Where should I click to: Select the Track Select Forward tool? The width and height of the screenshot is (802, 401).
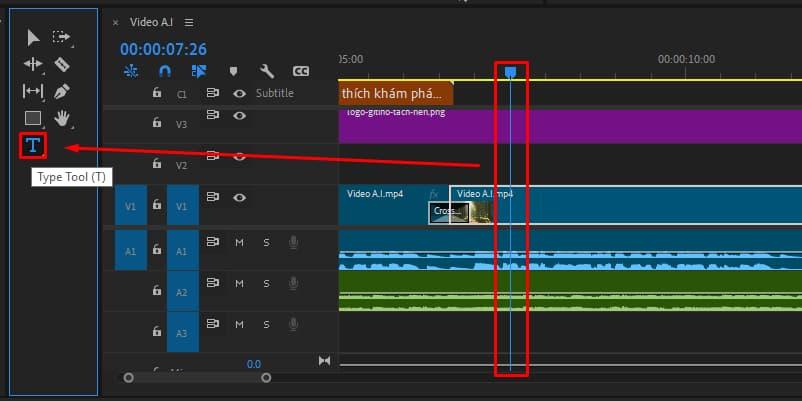[x=61, y=37]
